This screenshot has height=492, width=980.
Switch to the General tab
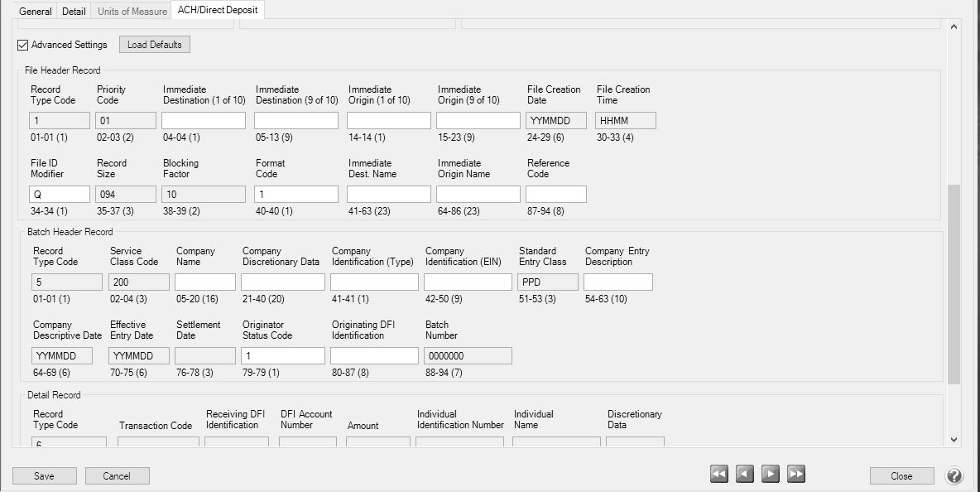(36, 12)
